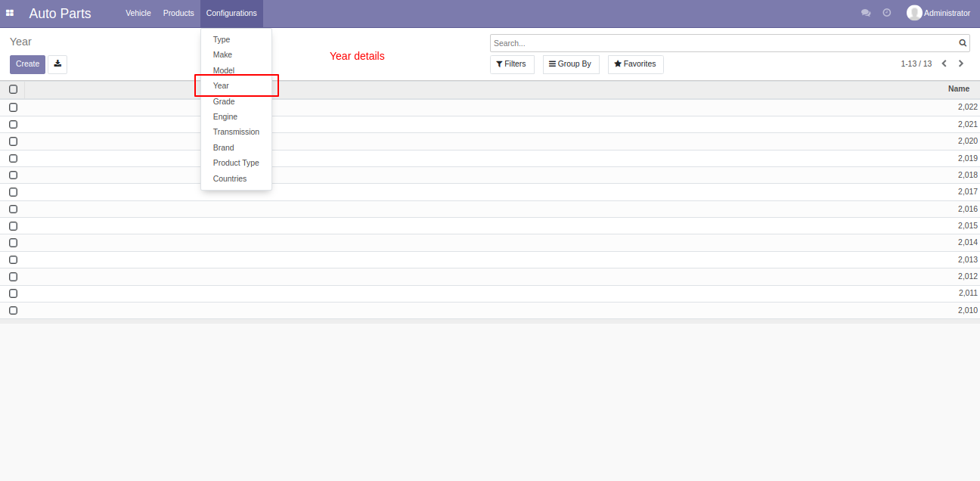Open the Group By dropdown
Image resolution: width=980 pixels, height=481 pixels.
[571, 64]
